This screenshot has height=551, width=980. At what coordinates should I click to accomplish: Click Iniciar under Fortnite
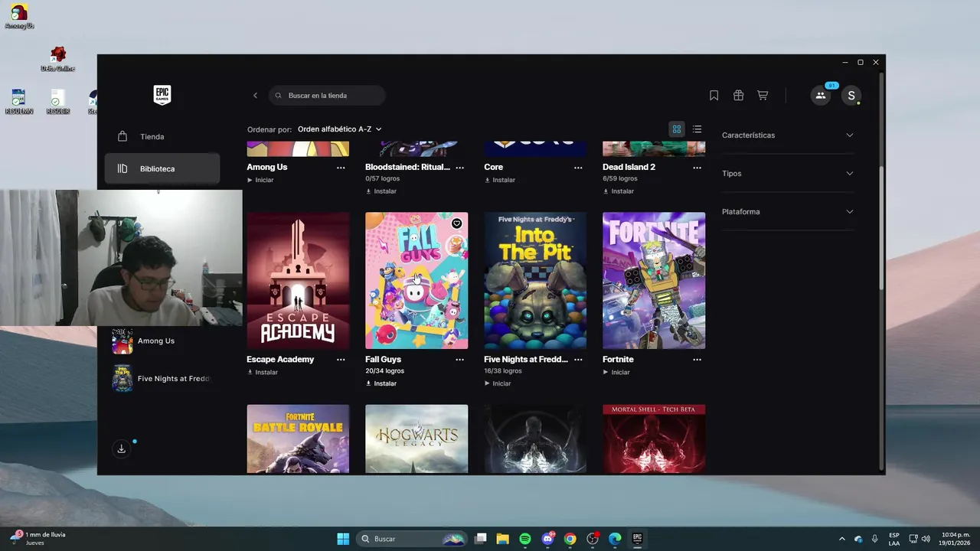pos(616,373)
